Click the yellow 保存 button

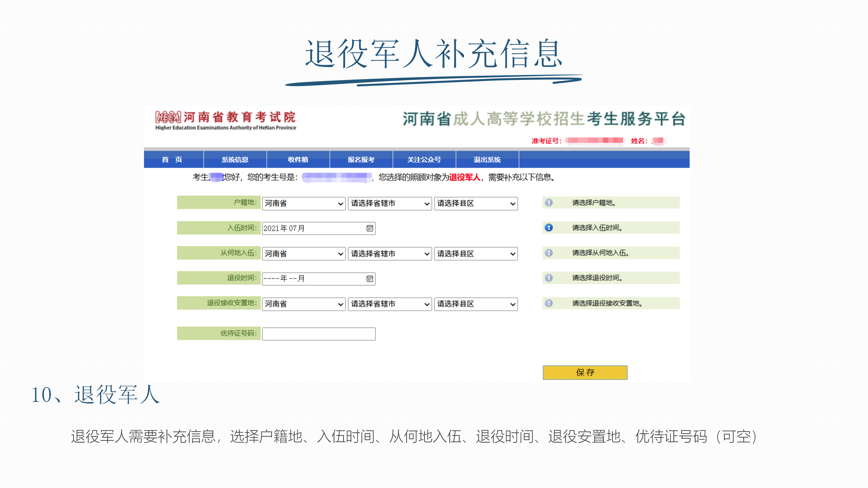[x=585, y=373]
